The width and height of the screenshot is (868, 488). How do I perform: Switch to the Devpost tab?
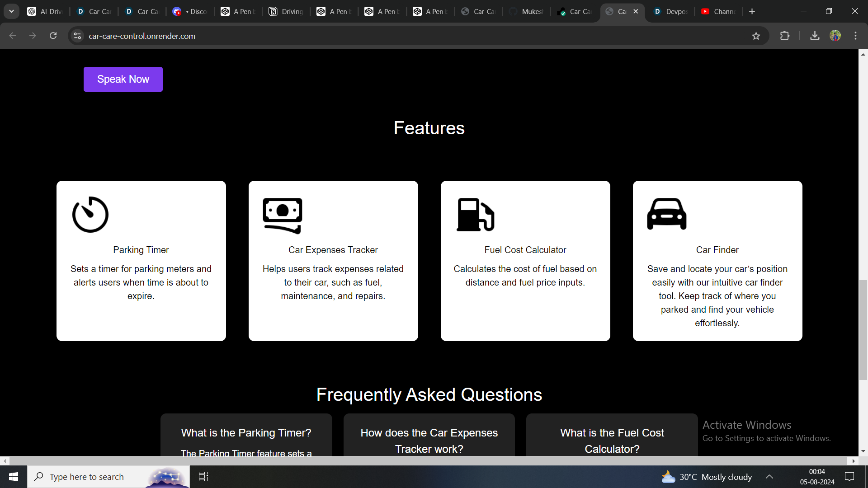point(670,12)
